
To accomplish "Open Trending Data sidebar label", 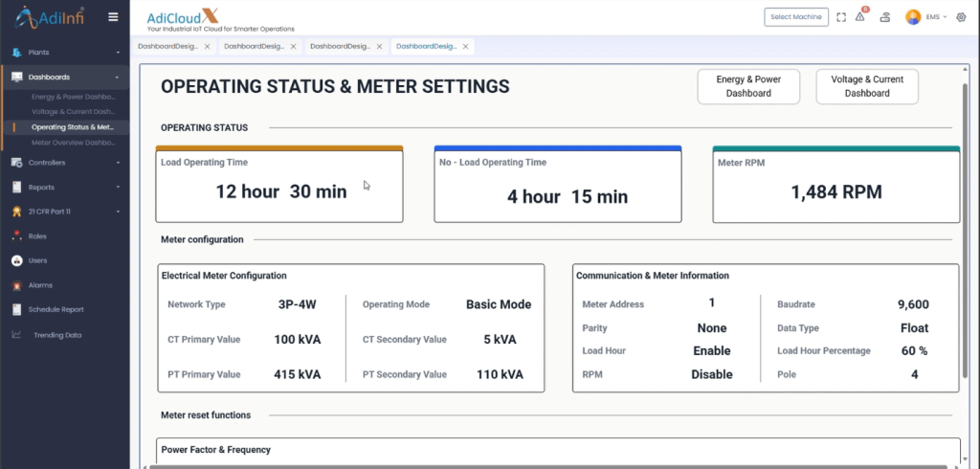I will (x=57, y=335).
